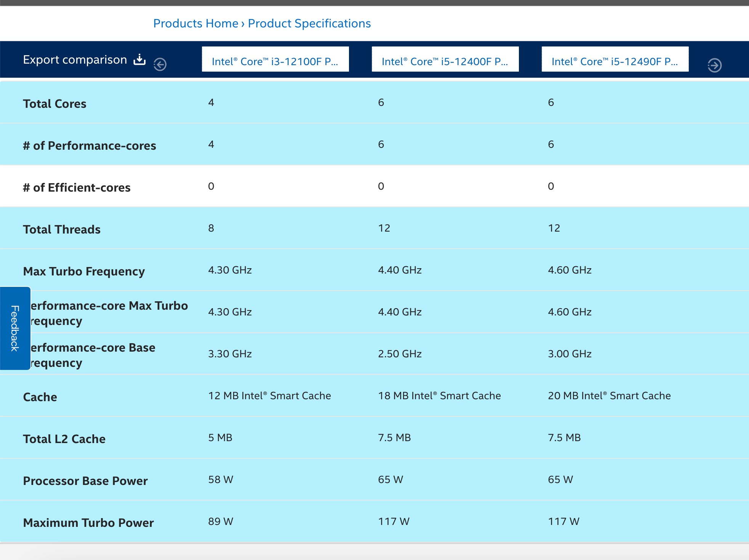This screenshot has height=560, width=749.
Task: Select the Max Turbo Frequency row label
Action: tap(84, 271)
